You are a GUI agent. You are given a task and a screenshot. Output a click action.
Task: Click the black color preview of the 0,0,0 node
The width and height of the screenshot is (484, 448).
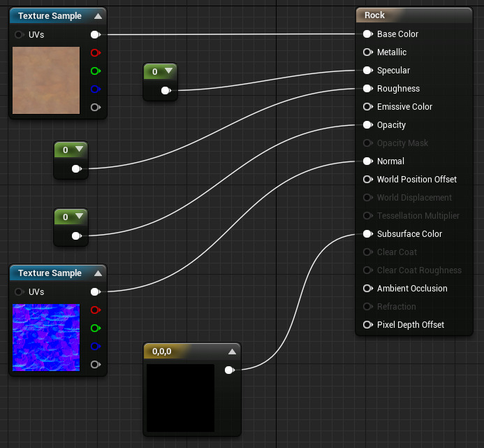[180, 398]
